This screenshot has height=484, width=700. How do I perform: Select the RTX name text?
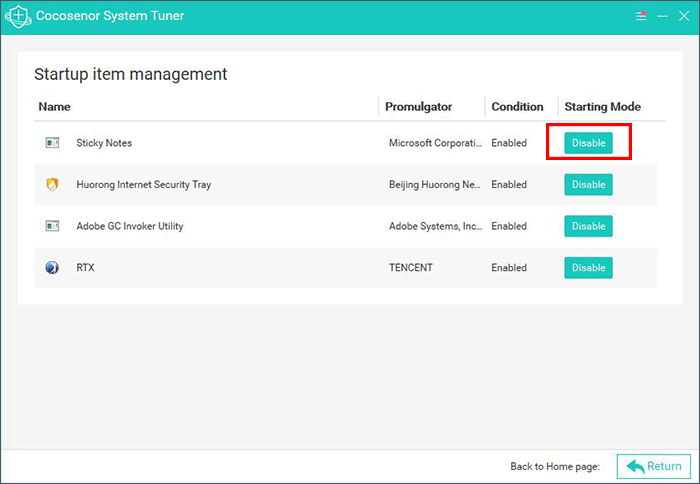click(85, 267)
